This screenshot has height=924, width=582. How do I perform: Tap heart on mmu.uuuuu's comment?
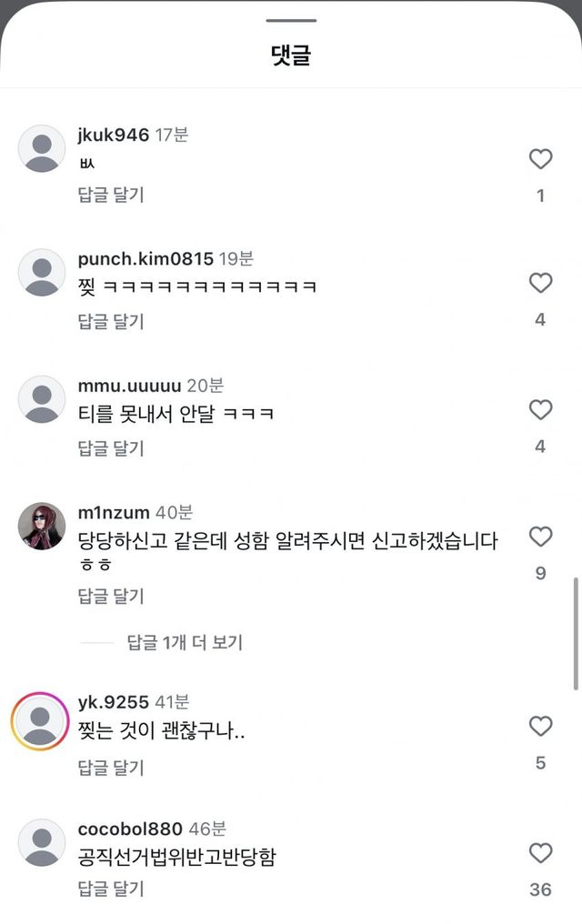point(540,410)
